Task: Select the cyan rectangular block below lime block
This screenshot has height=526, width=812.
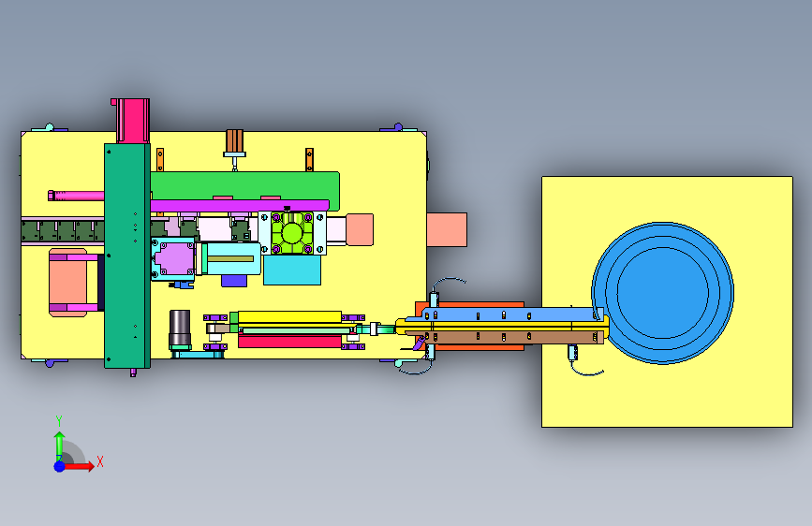Action: 292,270
